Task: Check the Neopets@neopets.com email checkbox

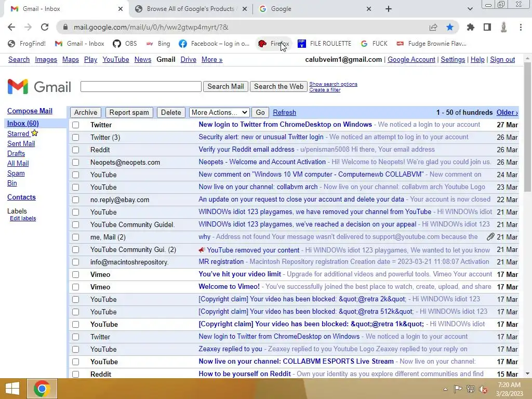Action: pyautogui.click(x=76, y=162)
